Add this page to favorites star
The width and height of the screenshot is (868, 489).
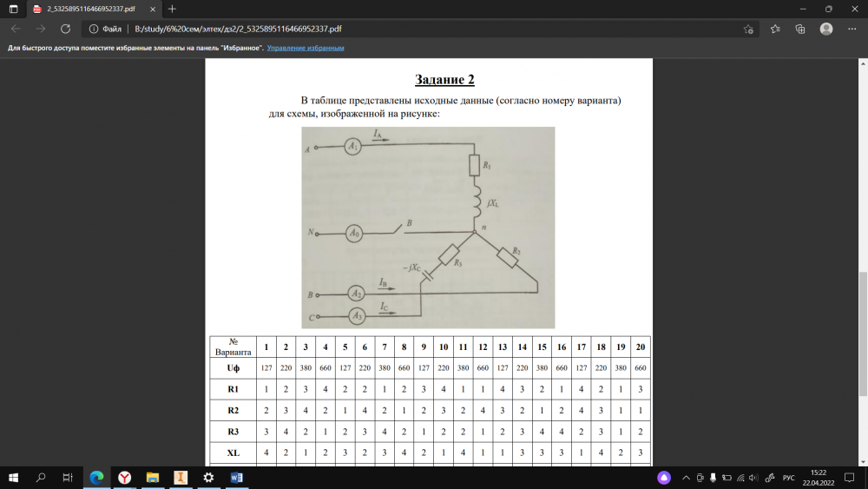[748, 29]
